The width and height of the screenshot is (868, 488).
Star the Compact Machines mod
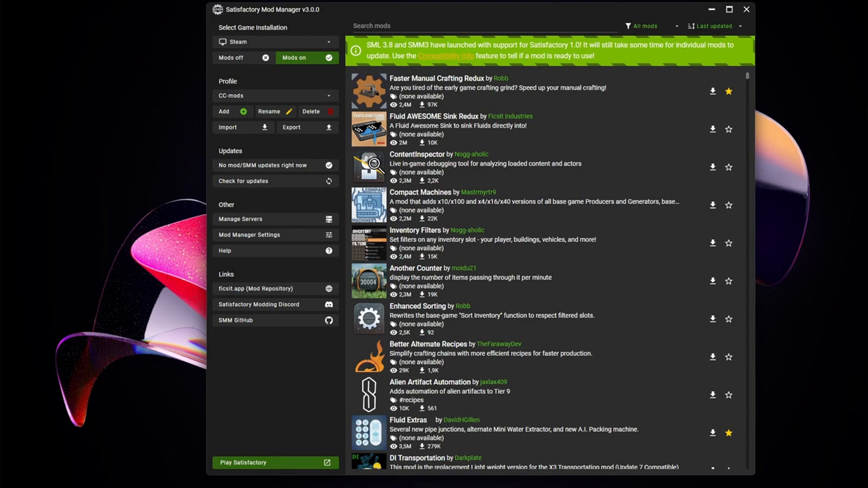(729, 205)
